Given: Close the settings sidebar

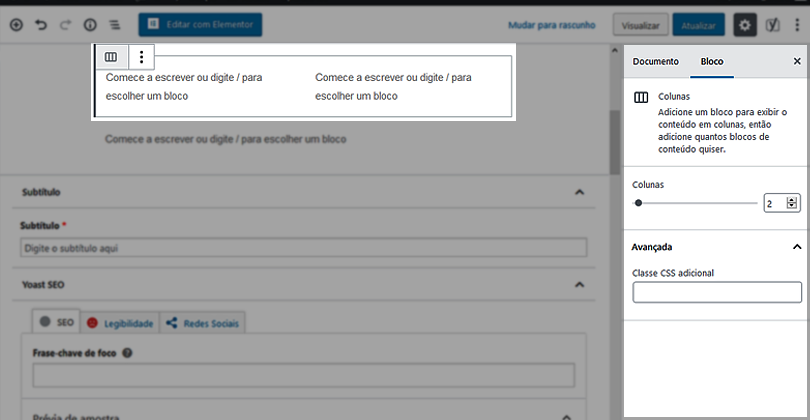Looking at the screenshot, I should point(797,61).
